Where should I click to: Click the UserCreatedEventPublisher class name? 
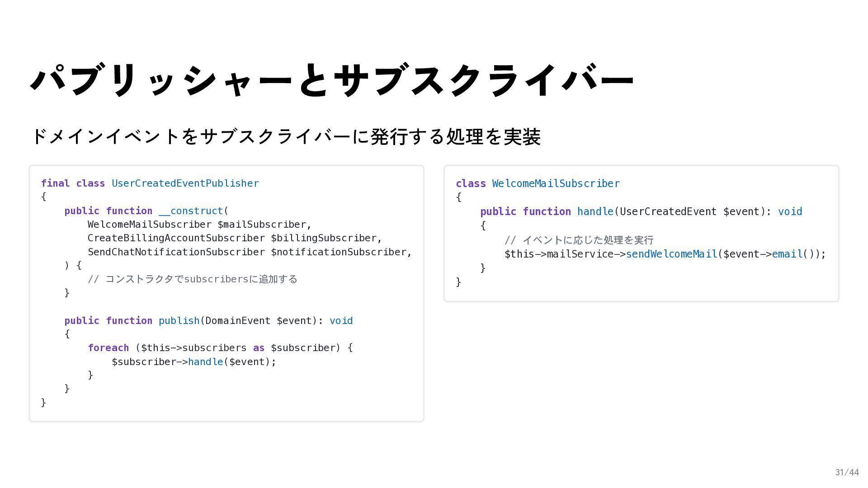(185, 183)
